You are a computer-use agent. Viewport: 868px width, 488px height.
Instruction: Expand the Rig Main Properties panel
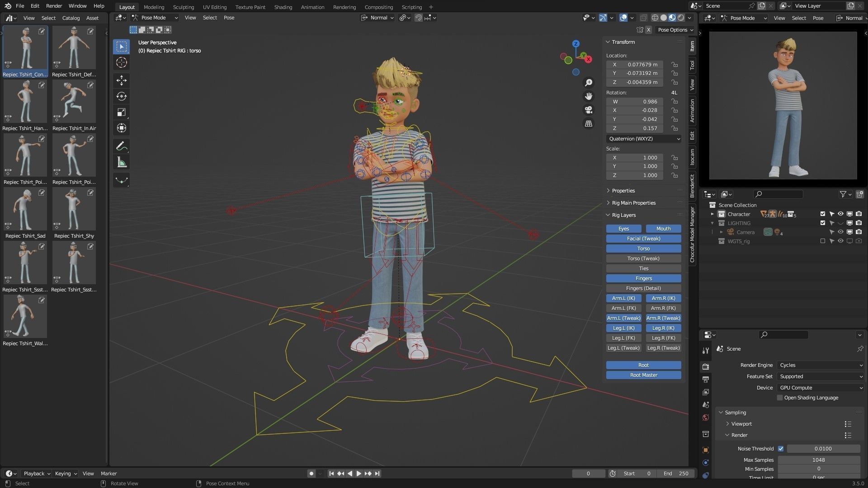(x=633, y=203)
